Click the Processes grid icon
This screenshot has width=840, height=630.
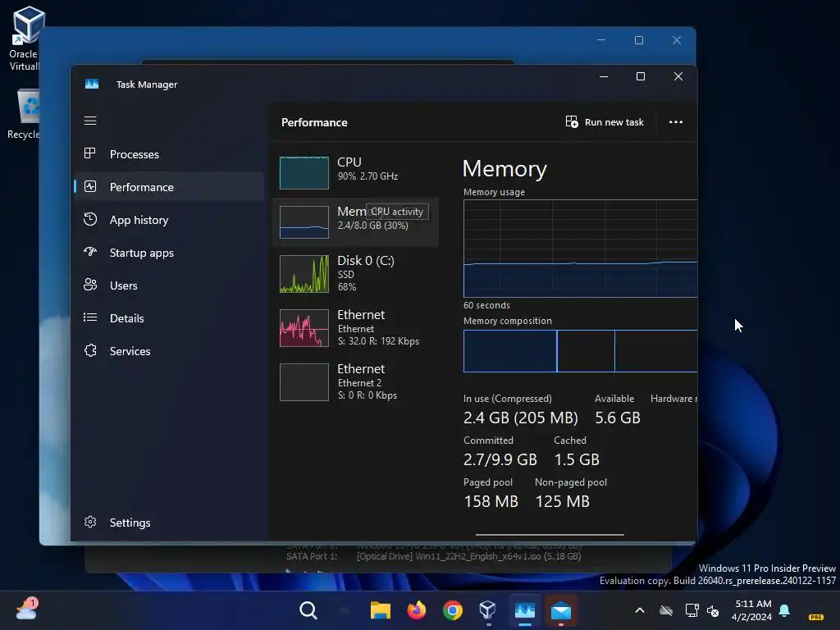tap(90, 153)
